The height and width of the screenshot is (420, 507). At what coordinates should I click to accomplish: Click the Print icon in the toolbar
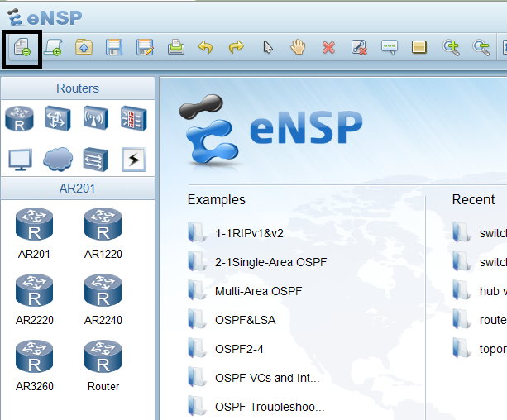[176, 47]
